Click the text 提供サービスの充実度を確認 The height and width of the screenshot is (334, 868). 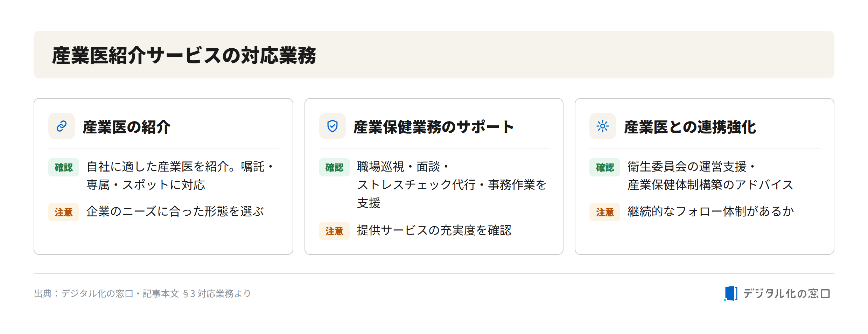pos(434,230)
